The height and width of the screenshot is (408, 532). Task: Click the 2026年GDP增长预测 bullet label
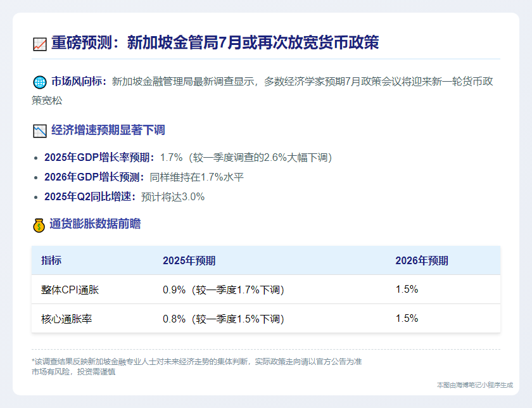point(94,177)
